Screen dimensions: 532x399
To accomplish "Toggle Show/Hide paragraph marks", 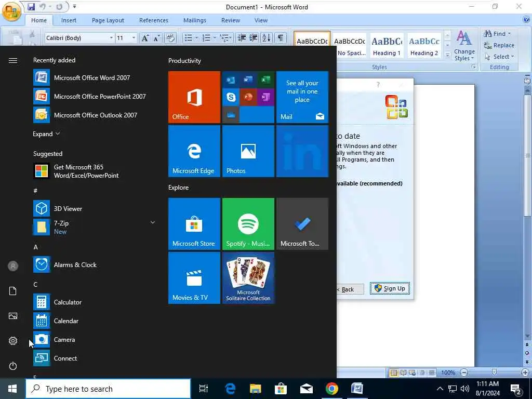I will [x=280, y=38].
